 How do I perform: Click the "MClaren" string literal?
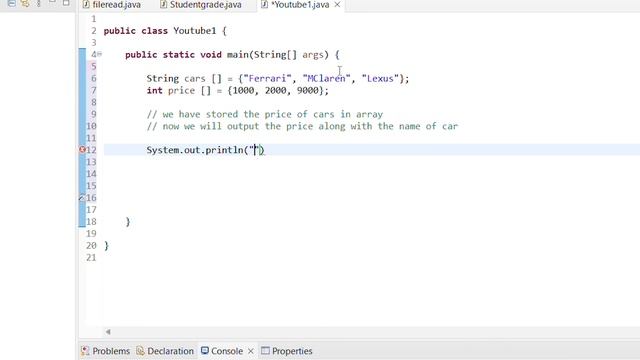coord(327,78)
